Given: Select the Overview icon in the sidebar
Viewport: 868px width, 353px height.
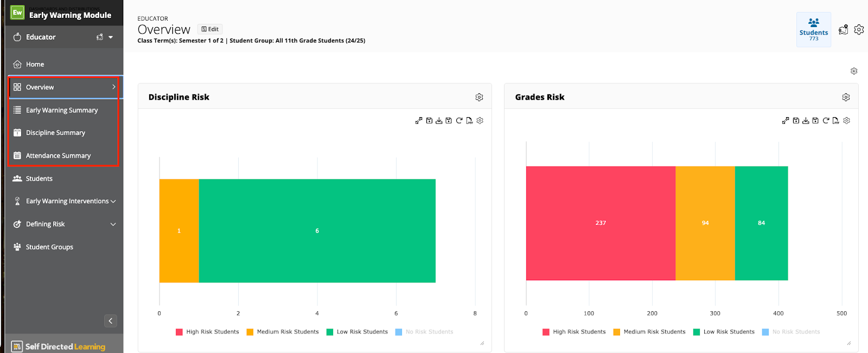Looking at the screenshot, I should coord(18,87).
